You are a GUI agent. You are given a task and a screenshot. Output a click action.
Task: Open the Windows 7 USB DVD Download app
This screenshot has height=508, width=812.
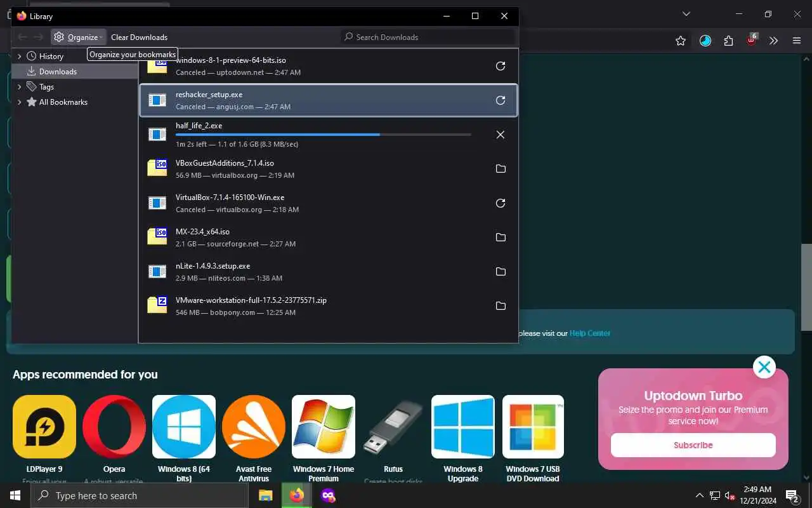point(533,427)
